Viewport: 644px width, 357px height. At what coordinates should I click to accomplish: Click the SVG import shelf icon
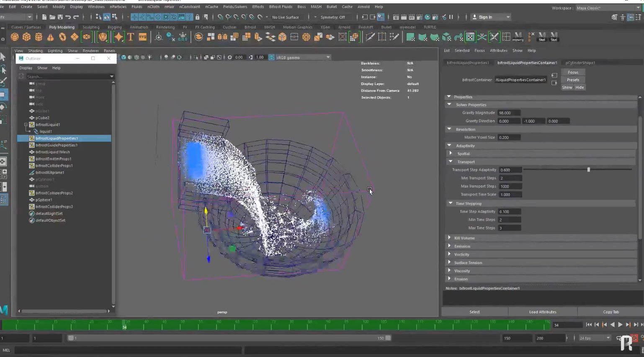click(143, 37)
